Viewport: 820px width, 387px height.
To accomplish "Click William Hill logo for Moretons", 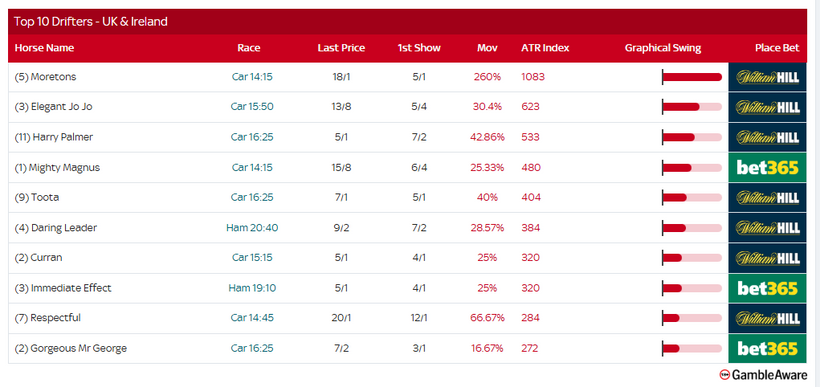I will (x=767, y=77).
